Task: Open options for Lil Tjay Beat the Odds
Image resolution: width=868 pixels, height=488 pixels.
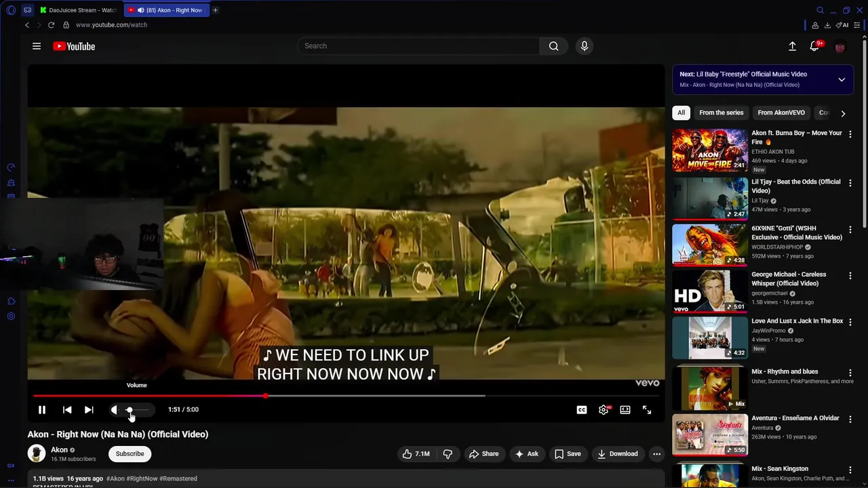Action: tap(850, 183)
